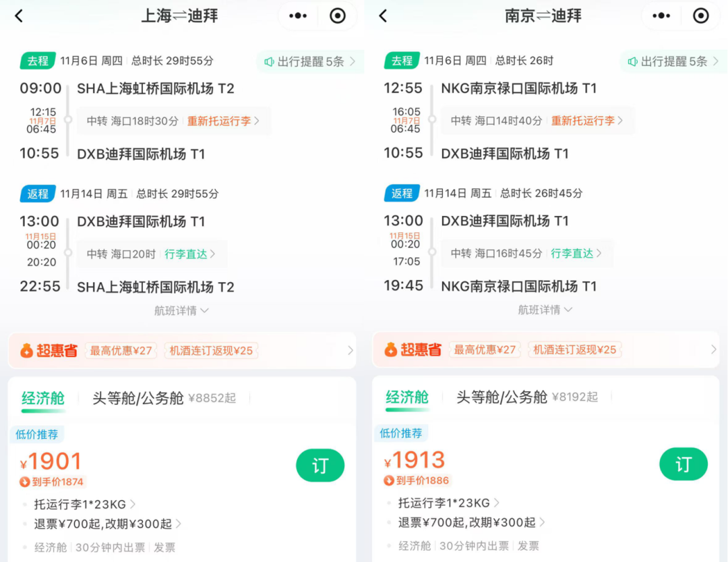Click the 最高优惠¥27 coupon tag on left
The image size is (728, 562).
(121, 350)
